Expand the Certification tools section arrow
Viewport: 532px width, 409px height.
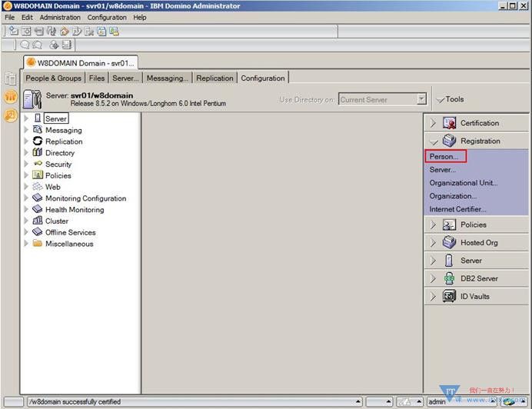point(433,123)
